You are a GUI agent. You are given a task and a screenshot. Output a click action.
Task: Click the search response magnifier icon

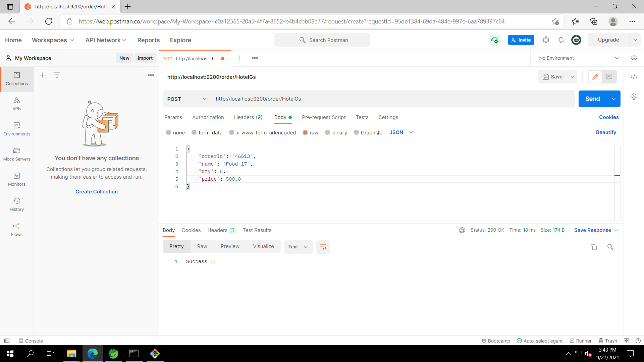pos(610,247)
